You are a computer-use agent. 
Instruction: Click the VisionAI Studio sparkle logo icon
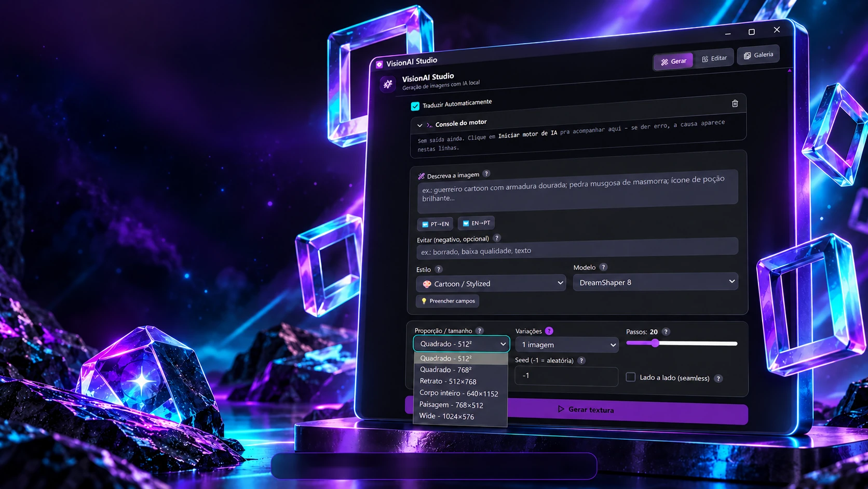tap(388, 84)
